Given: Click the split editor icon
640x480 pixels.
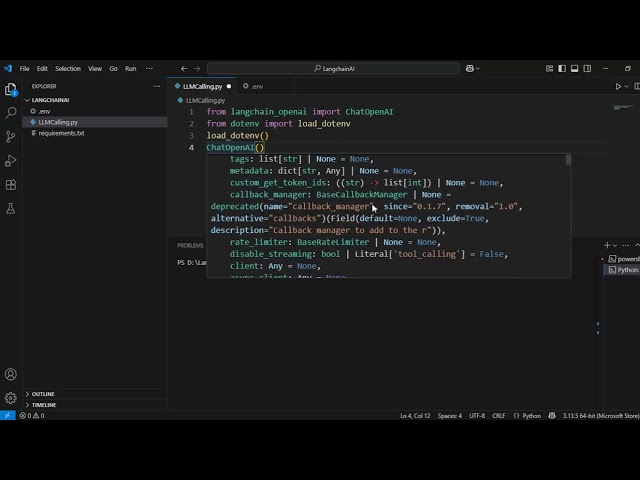Looking at the screenshot, I should 637,87.
